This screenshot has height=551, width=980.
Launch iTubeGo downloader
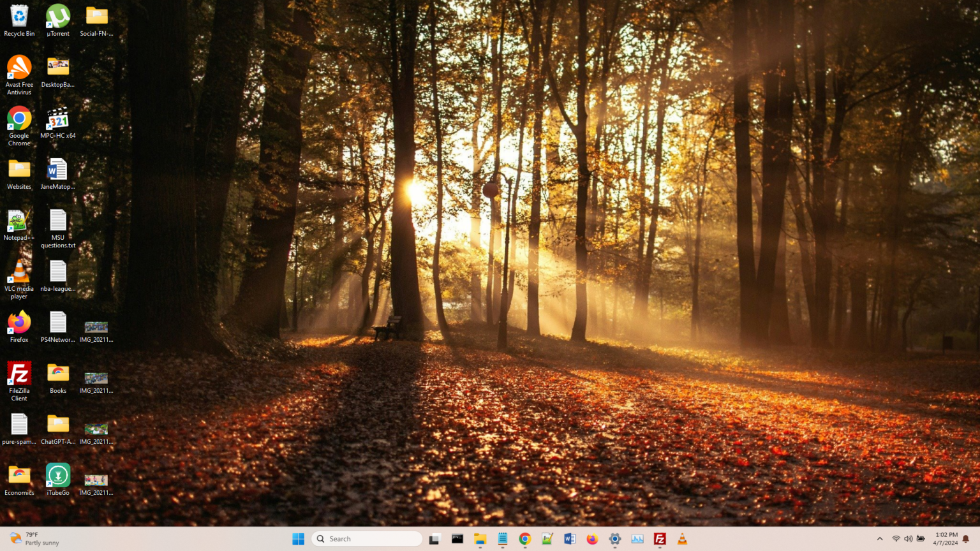(x=57, y=476)
